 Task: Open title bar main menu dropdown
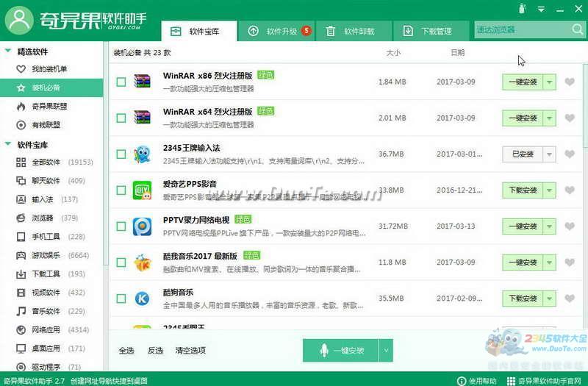click(541, 9)
